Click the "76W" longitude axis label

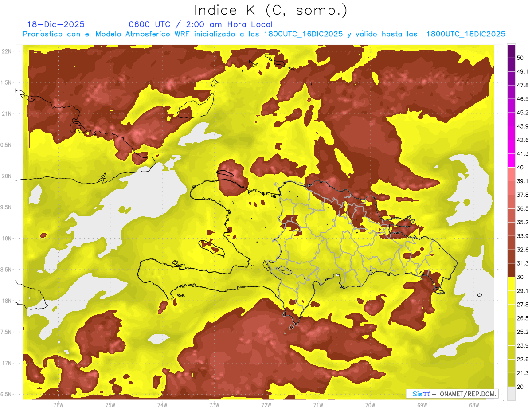tap(58, 405)
